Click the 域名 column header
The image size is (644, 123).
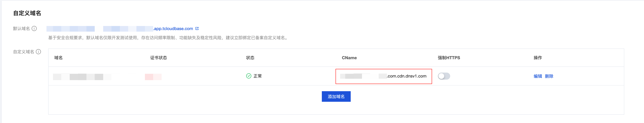pyautogui.click(x=58, y=58)
